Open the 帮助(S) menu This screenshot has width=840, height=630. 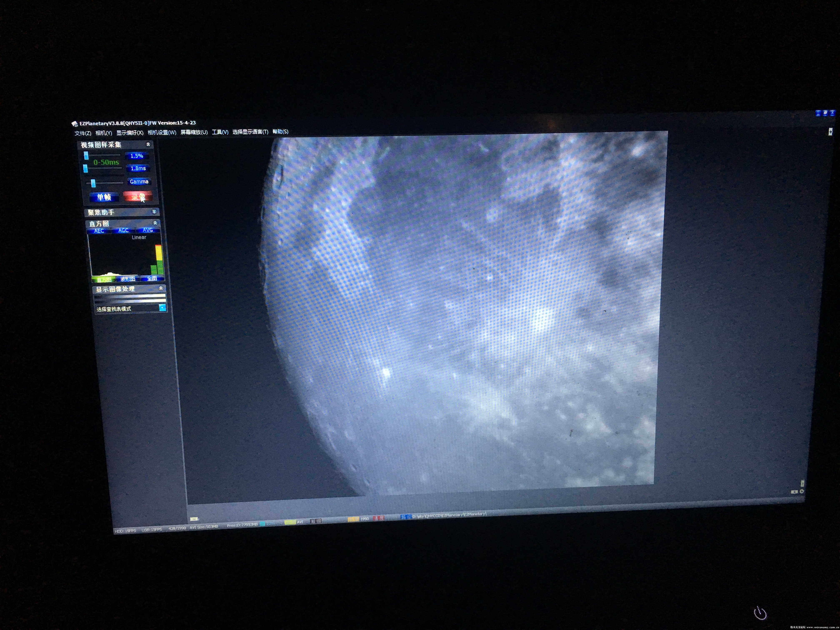[281, 131]
